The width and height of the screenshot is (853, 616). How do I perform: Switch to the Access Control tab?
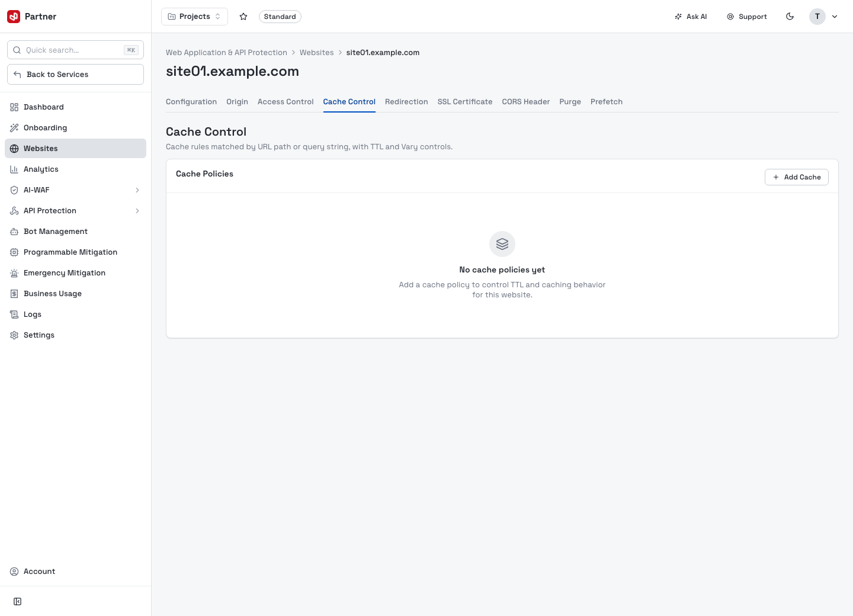(x=286, y=102)
